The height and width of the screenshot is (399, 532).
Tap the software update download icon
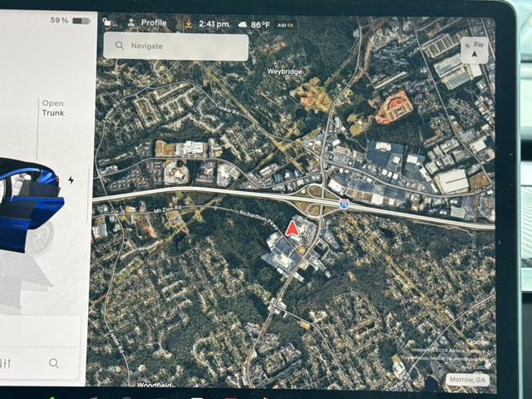coord(189,23)
